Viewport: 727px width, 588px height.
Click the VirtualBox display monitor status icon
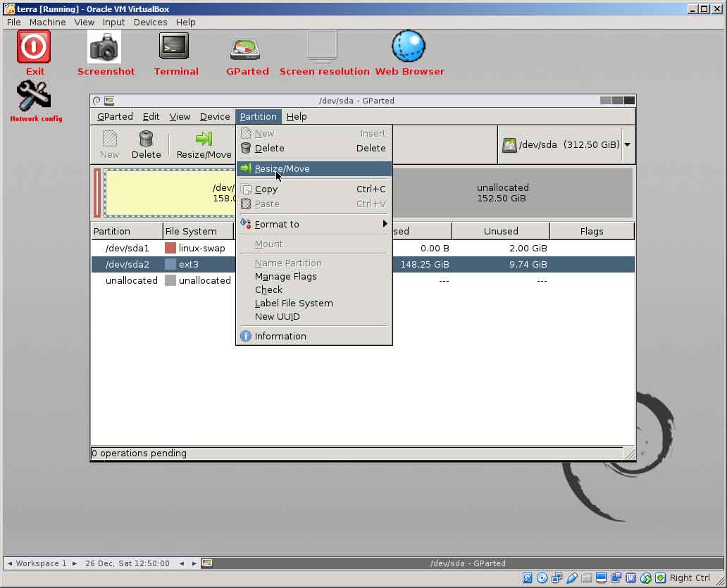[602, 578]
